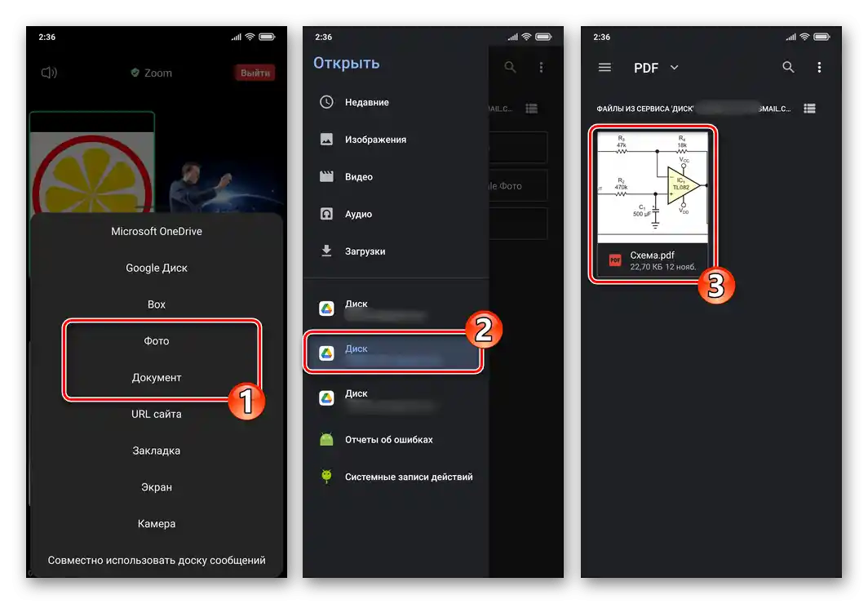Tap the download arrow icon beside Загрузки
This screenshot has height=604, width=868.
[326, 251]
